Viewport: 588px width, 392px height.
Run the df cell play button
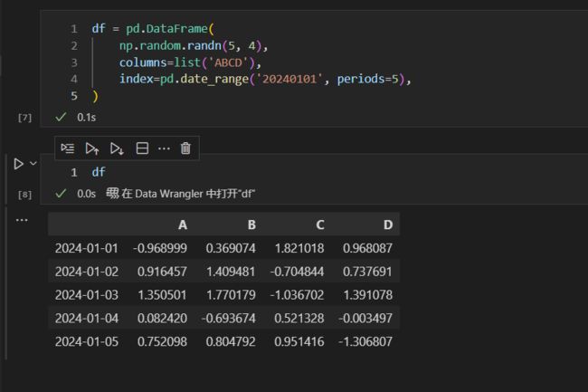(x=18, y=164)
